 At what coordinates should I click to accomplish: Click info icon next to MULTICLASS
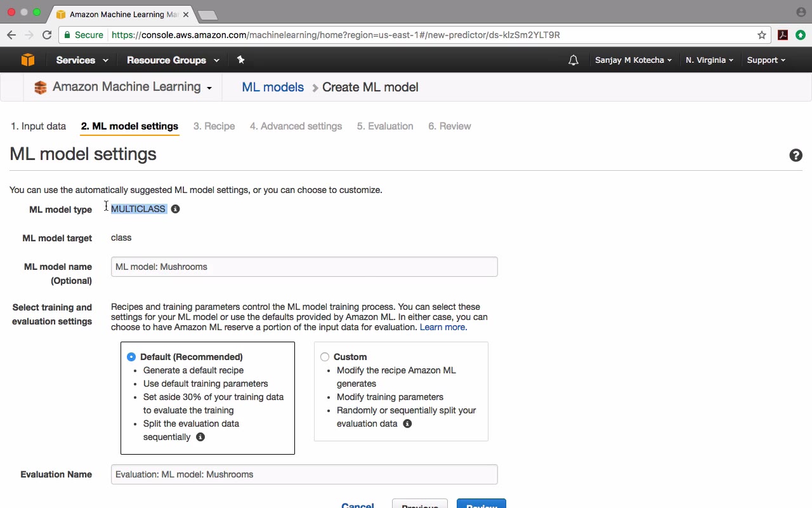pyautogui.click(x=176, y=209)
